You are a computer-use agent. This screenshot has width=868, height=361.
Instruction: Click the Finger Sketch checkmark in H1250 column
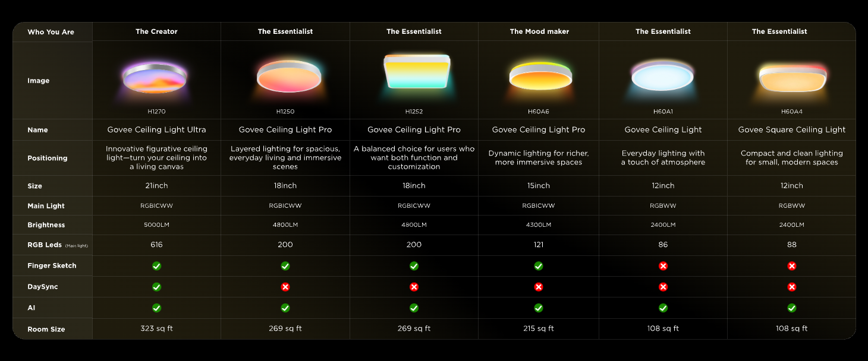click(285, 266)
